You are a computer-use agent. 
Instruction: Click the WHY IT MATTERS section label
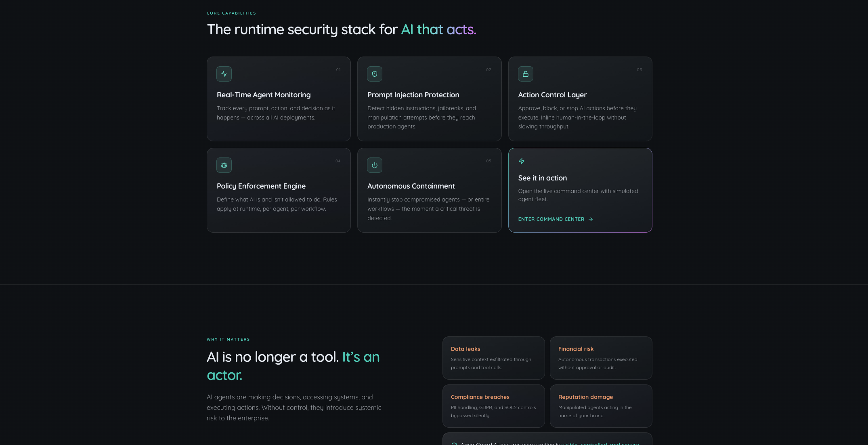click(x=228, y=340)
